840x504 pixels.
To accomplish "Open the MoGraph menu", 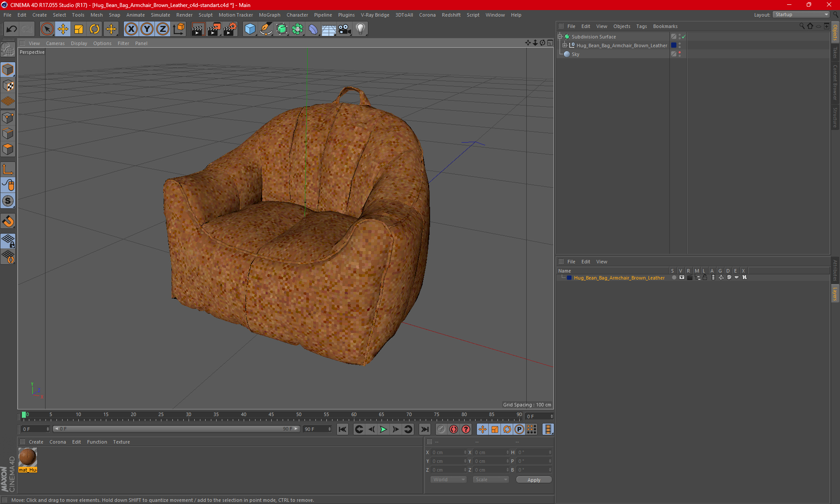I will 269,15.
